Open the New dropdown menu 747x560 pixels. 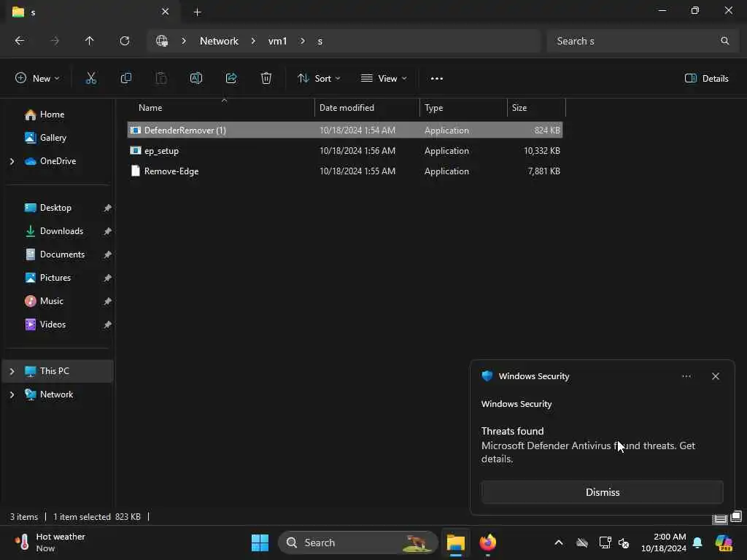point(38,79)
